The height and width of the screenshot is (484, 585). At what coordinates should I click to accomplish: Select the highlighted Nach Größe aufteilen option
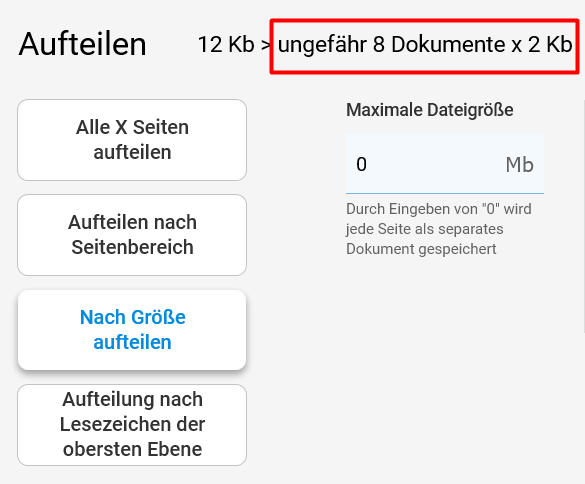(x=132, y=330)
